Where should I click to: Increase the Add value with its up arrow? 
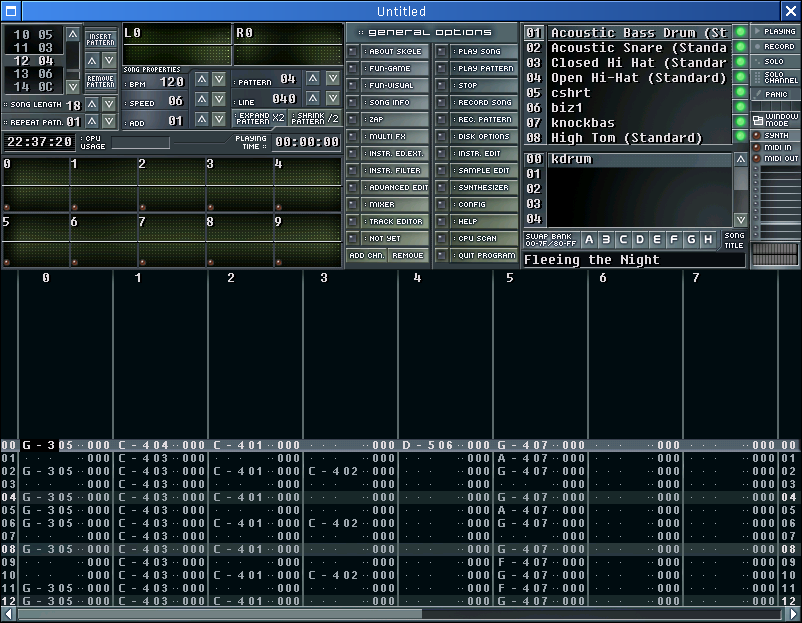pyautogui.click(x=202, y=119)
